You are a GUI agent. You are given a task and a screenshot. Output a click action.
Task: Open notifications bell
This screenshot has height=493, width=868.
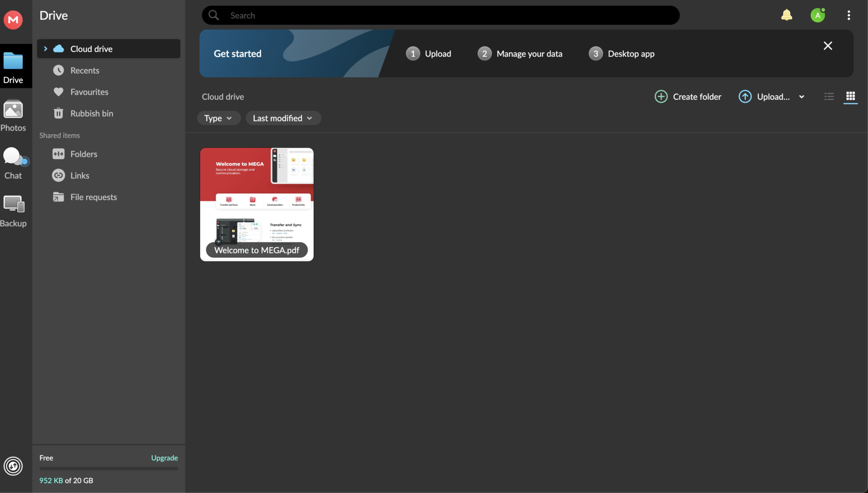coord(787,15)
